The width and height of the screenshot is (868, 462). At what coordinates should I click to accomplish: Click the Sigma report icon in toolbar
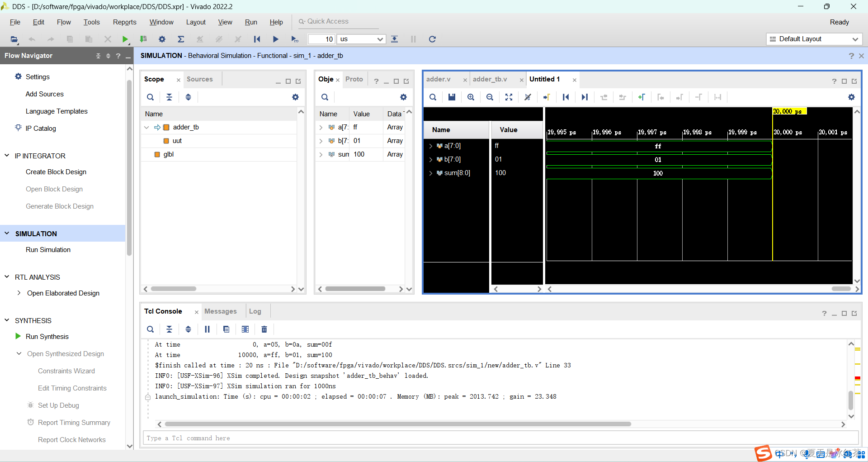pos(181,39)
